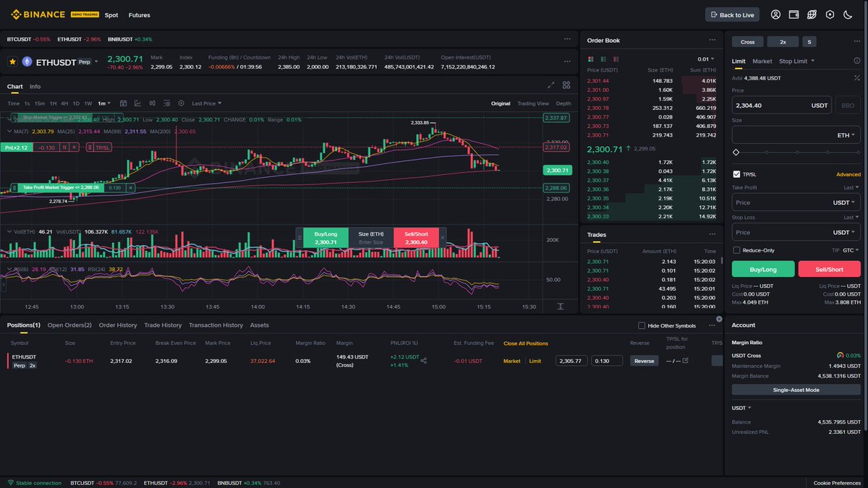
Task: Show asks-only order book view
Action: point(616,59)
